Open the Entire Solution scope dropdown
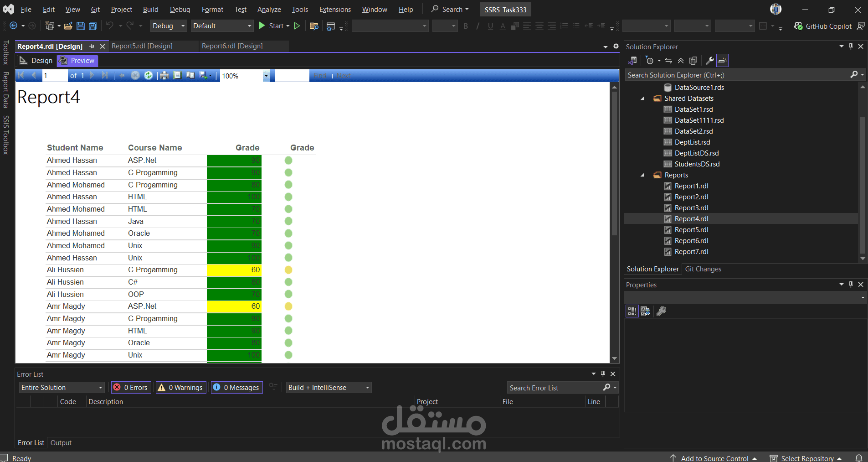868x462 pixels. [x=62, y=387]
